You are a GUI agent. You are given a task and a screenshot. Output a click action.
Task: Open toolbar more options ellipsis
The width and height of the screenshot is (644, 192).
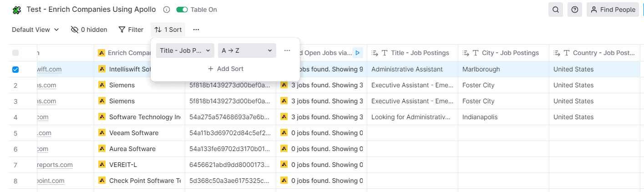point(196,30)
